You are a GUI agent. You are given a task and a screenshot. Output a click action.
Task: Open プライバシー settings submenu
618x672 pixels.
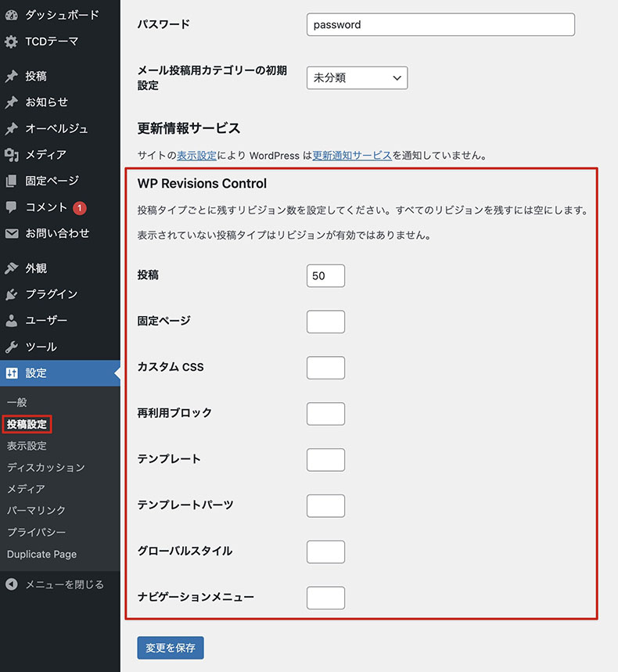37,532
